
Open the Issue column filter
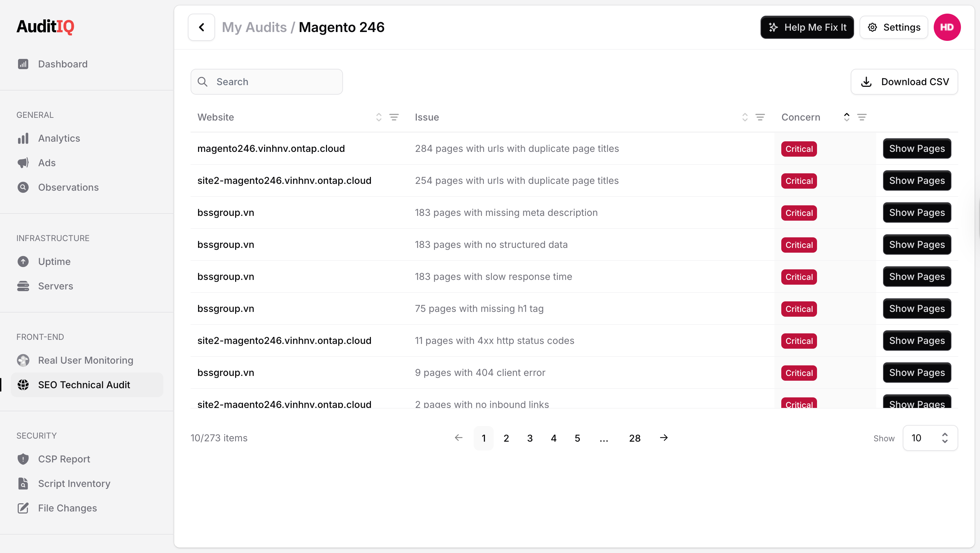760,117
